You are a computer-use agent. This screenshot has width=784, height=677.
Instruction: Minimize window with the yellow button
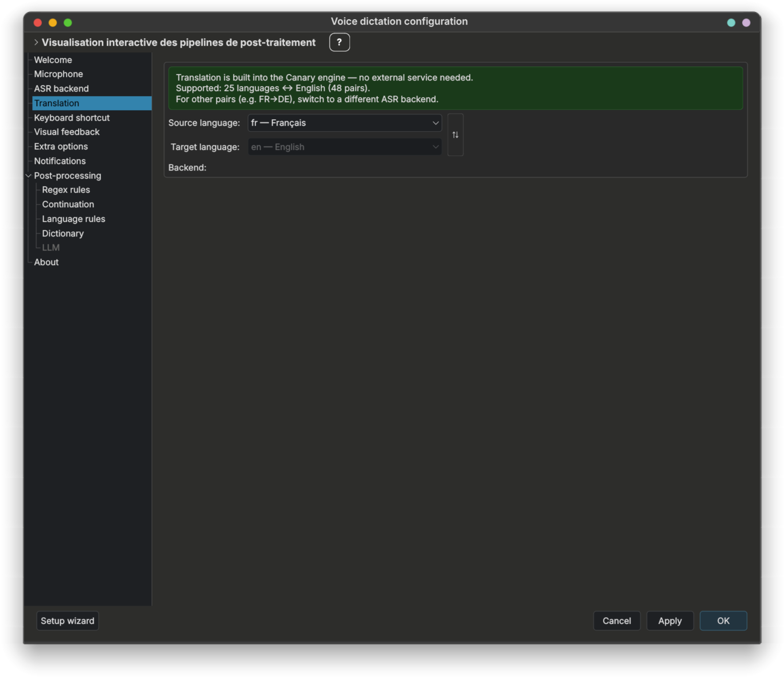click(x=53, y=22)
